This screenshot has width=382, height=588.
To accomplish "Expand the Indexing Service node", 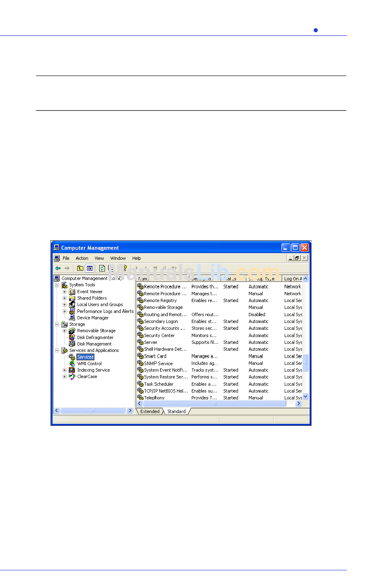I will coord(64,370).
